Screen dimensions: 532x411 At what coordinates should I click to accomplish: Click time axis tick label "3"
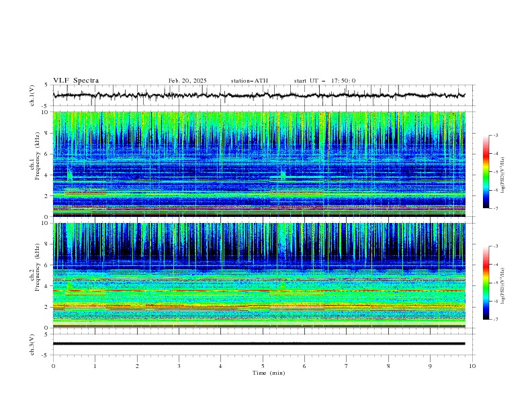(179, 366)
